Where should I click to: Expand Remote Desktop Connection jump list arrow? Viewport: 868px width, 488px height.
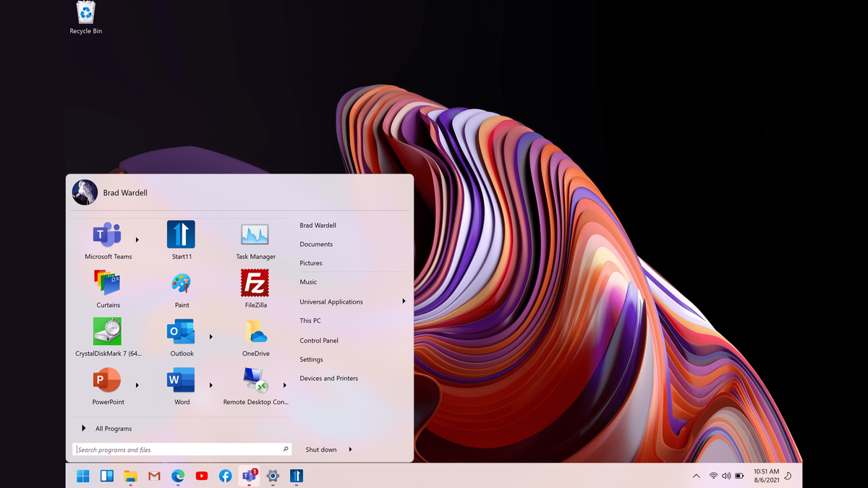click(285, 385)
